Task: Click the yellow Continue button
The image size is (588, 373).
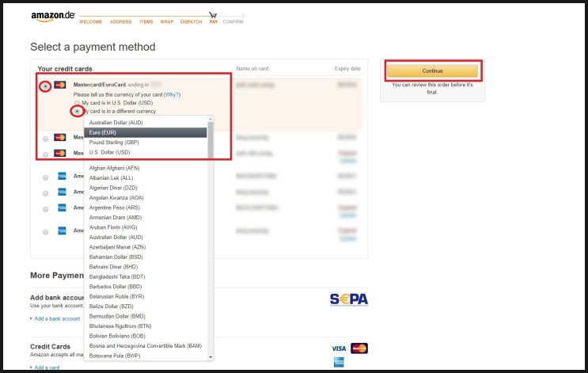Action: click(432, 71)
